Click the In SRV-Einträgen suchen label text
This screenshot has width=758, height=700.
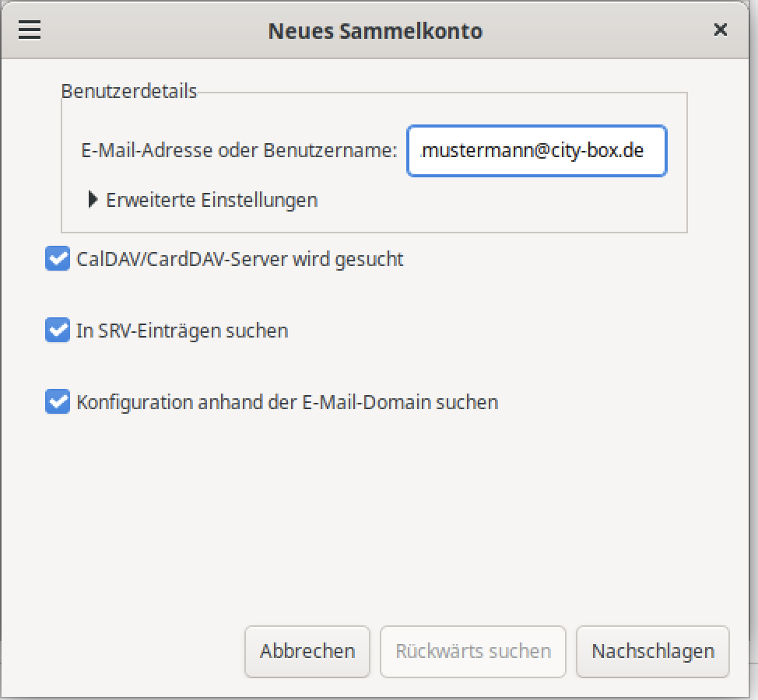click(x=182, y=331)
